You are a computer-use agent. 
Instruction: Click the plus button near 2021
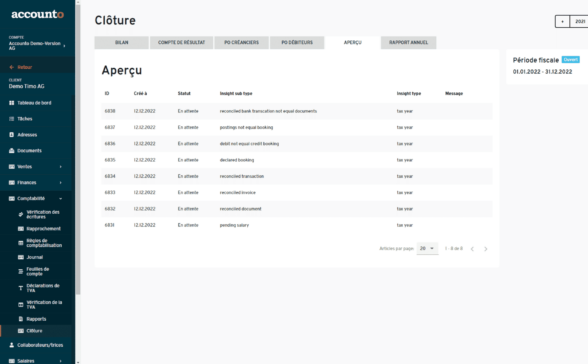click(562, 21)
